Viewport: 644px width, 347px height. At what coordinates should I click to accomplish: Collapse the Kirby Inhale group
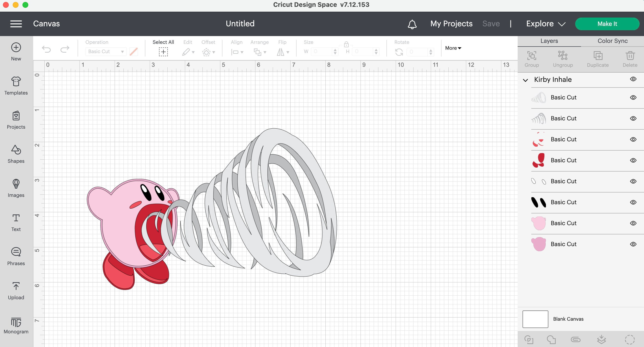(x=525, y=80)
